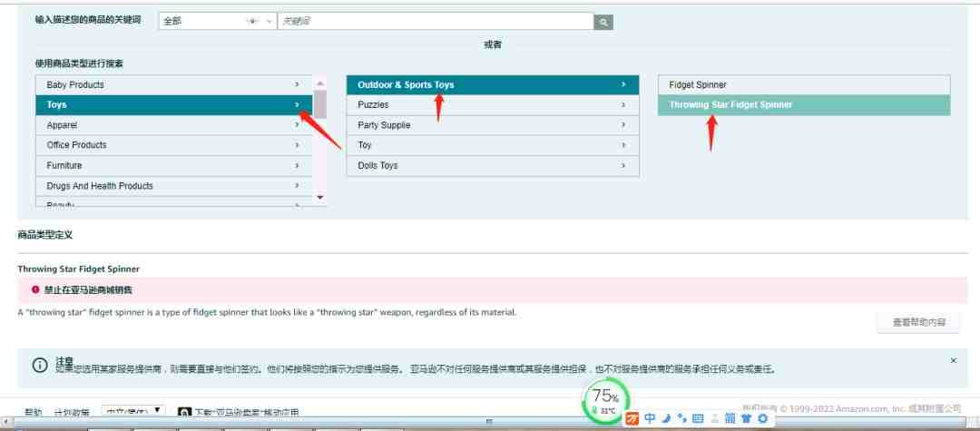Expand the Dolls Toys chevron
This screenshot has width=980, height=431.
623,165
